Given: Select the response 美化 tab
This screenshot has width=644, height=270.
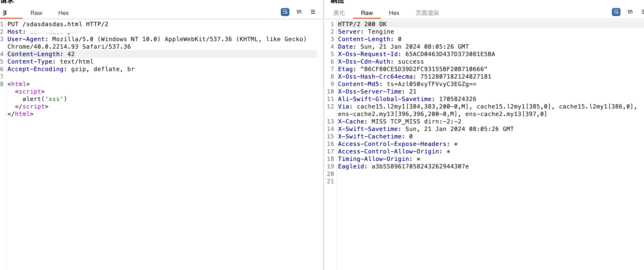Looking at the screenshot, I should click(x=339, y=13).
